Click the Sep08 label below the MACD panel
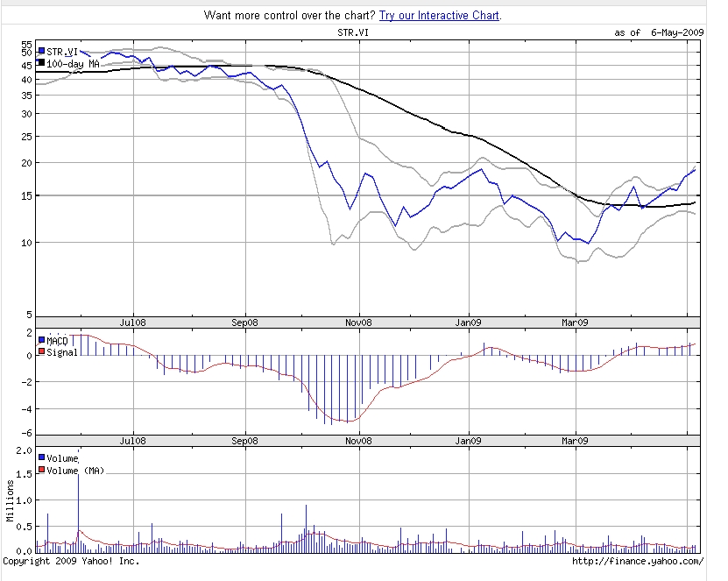728x581 pixels. 246,441
